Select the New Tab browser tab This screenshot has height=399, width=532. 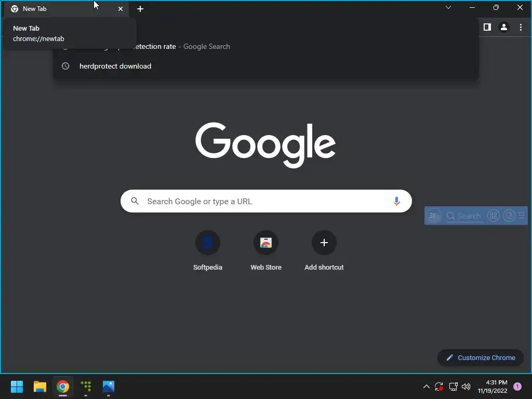coord(66,9)
